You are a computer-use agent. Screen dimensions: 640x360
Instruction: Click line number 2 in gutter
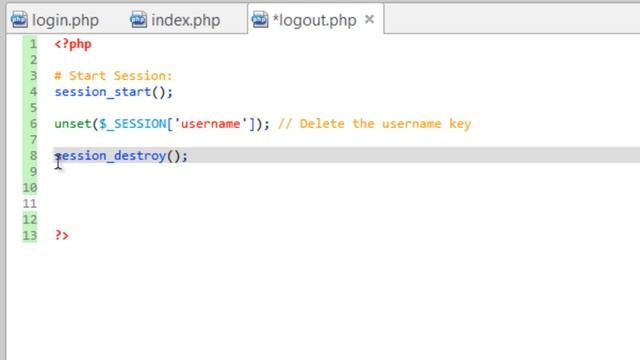33,60
